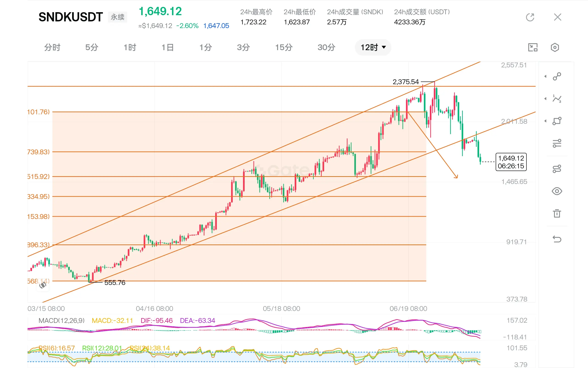Expand the shape tool options arrow
This screenshot has width=588, height=368.
(546, 121)
